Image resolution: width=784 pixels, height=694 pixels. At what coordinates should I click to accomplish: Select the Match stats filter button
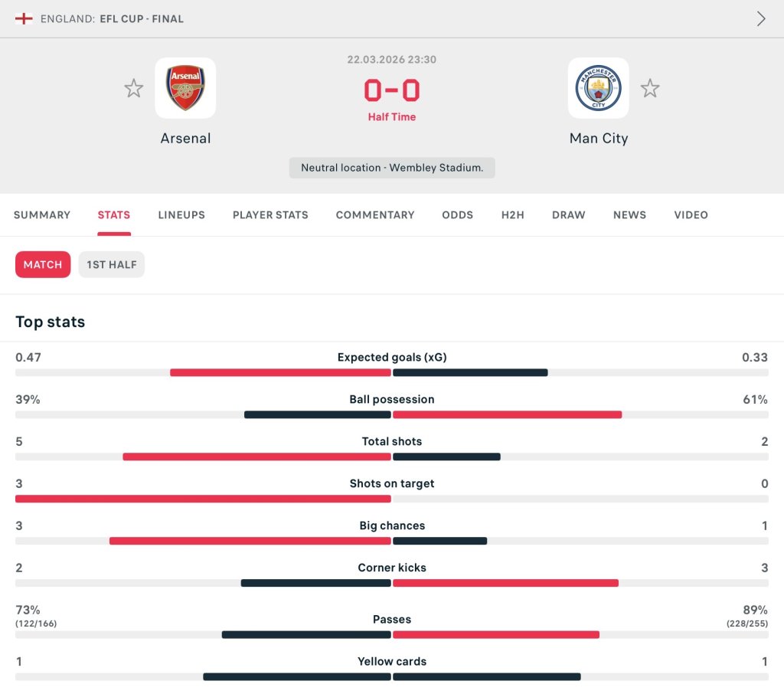(43, 264)
